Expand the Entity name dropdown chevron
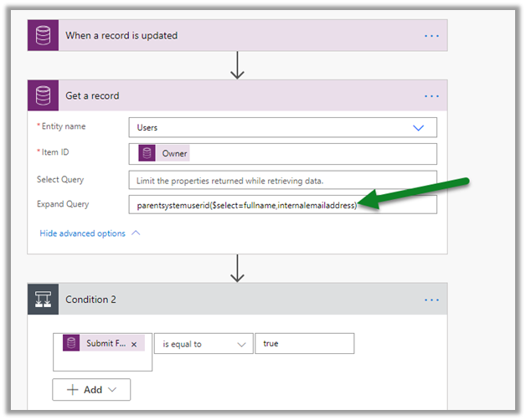This screenshot has width=526, height=420. point(419,127)
